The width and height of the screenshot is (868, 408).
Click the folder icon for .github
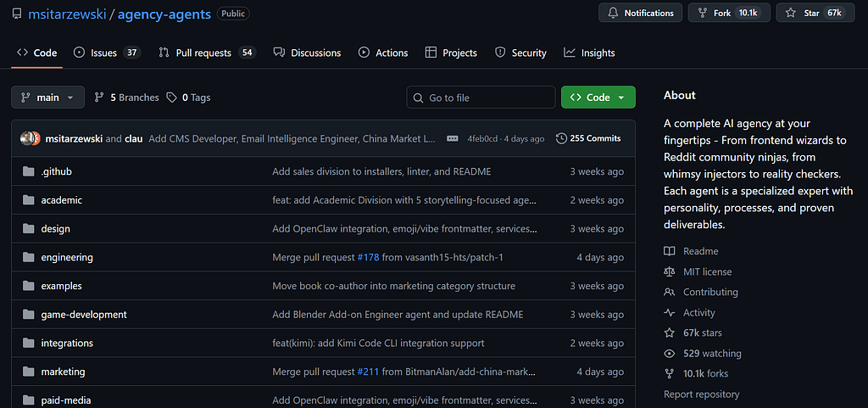pyautogui.click(x=29, y=171)
